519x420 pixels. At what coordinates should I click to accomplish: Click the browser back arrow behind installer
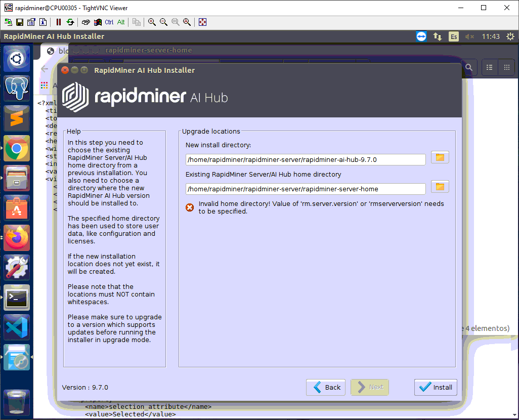(45, 69)
